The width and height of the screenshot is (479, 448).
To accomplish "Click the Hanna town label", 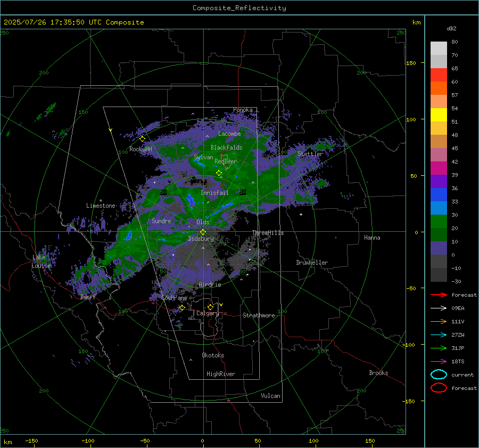I will pos(372,238).
